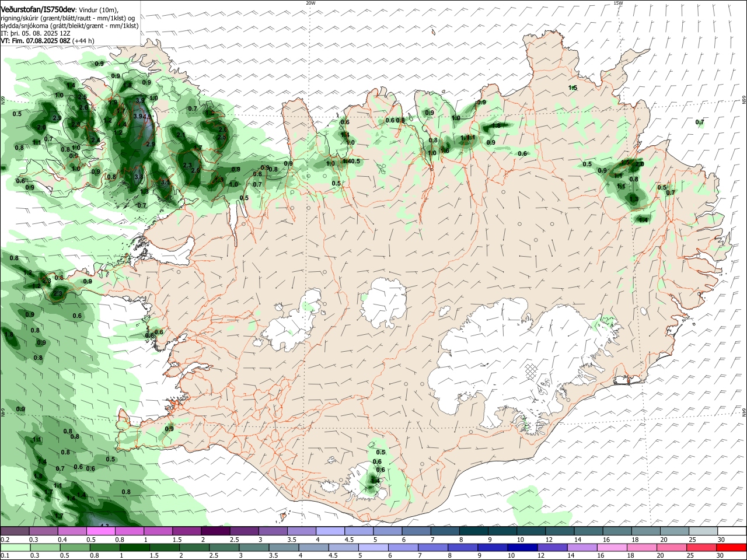The height and width of the screenshot is (560, 747).
Task: Pick the white upper legend swatch at 30
Action: [731, 531]
